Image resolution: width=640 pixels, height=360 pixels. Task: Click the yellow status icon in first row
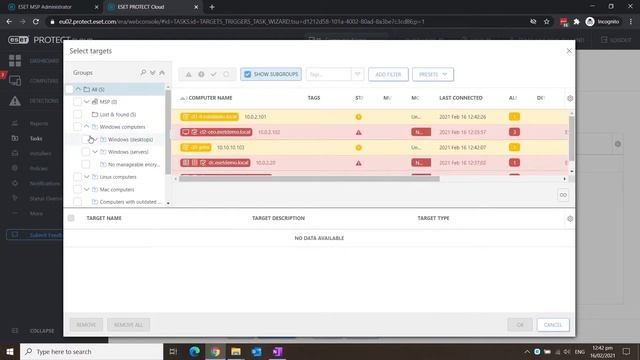tap(358, 117)
